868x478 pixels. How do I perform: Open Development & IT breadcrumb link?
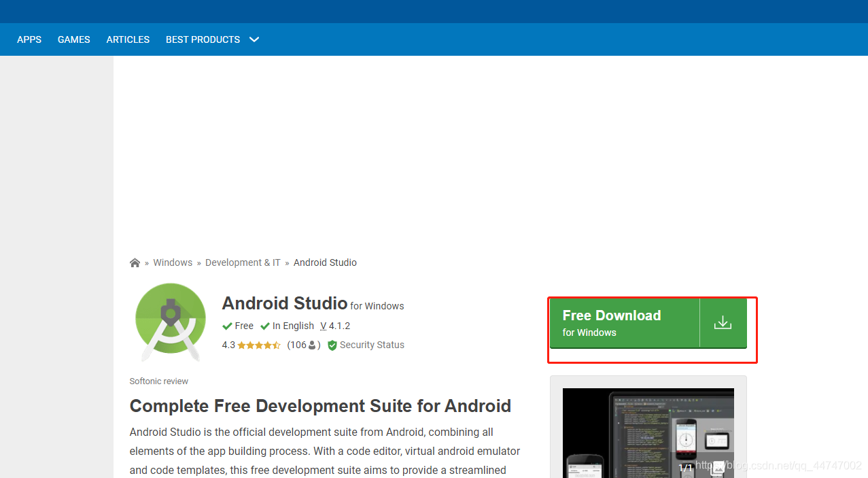tap(243, 262)
